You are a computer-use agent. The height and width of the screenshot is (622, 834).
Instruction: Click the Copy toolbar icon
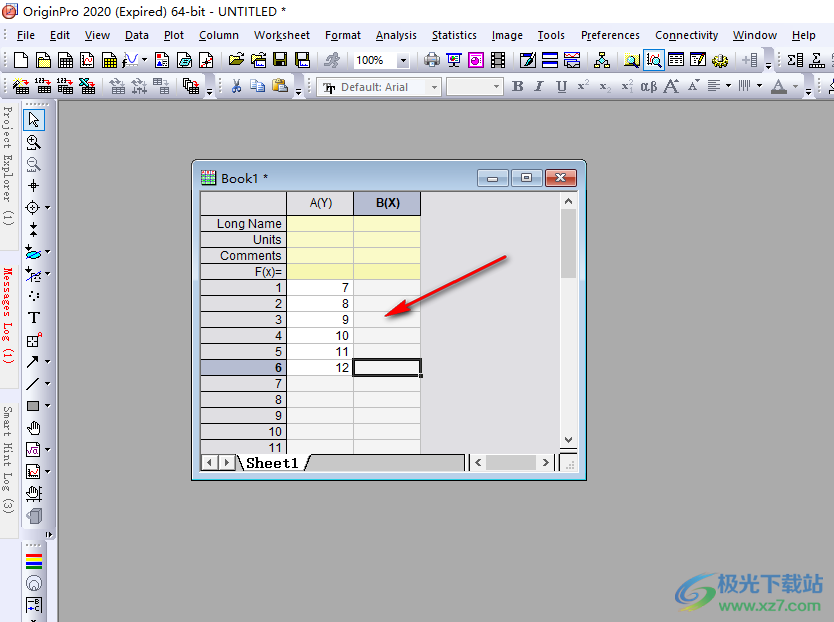pos(257,86)
